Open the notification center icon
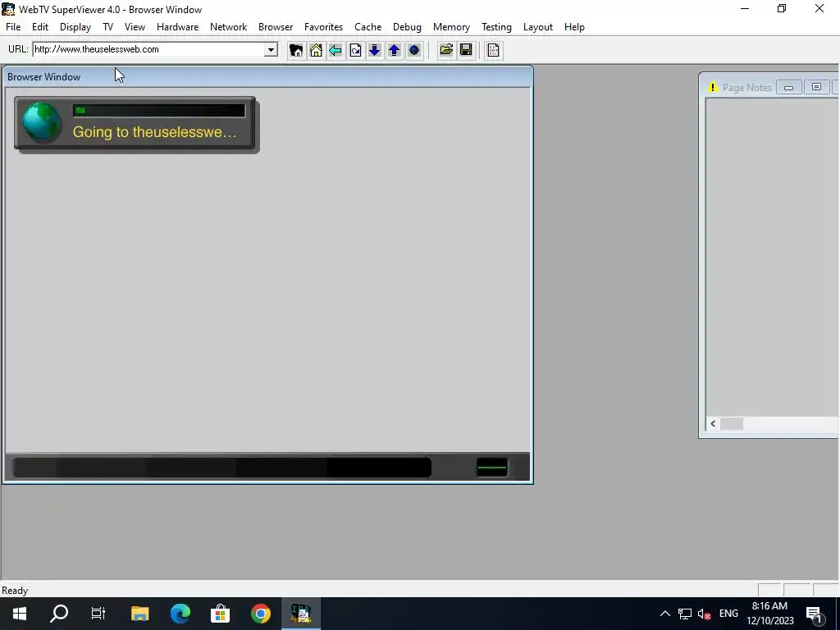Image resolution: width=840 pixels, height=630 pixels. (x=815, y=614)
